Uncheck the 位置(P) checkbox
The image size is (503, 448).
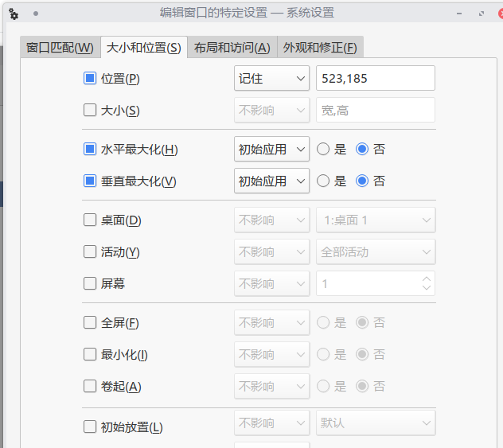pos(90,78)
